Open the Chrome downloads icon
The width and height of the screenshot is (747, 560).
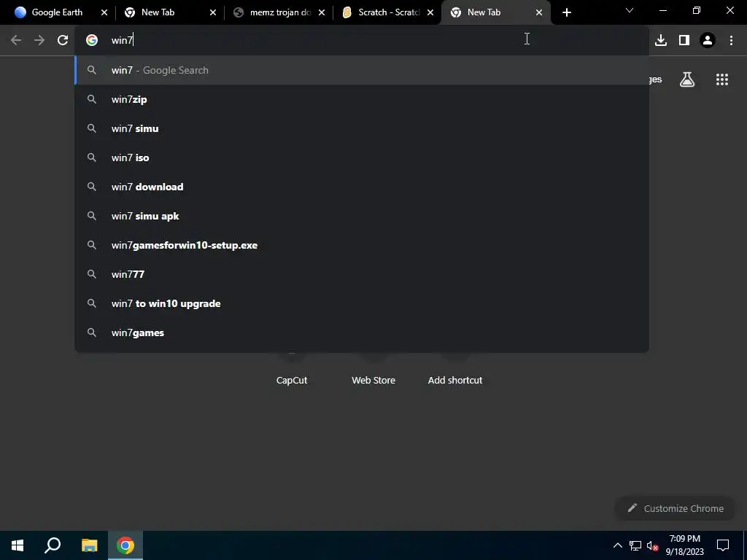[661, 41]
